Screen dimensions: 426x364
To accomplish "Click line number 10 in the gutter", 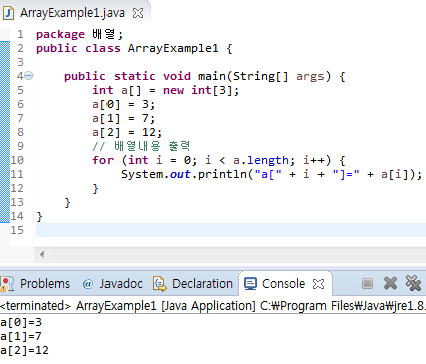I will 17,160.
